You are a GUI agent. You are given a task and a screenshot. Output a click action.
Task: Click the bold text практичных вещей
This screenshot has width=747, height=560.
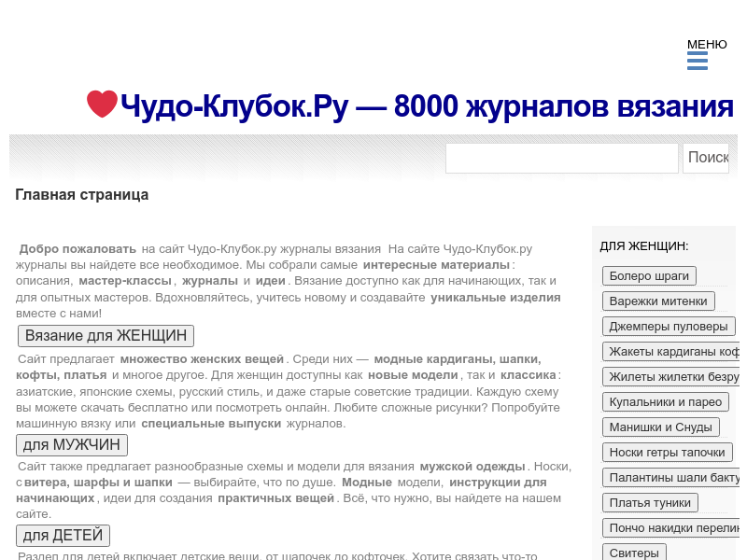[276, 498]
